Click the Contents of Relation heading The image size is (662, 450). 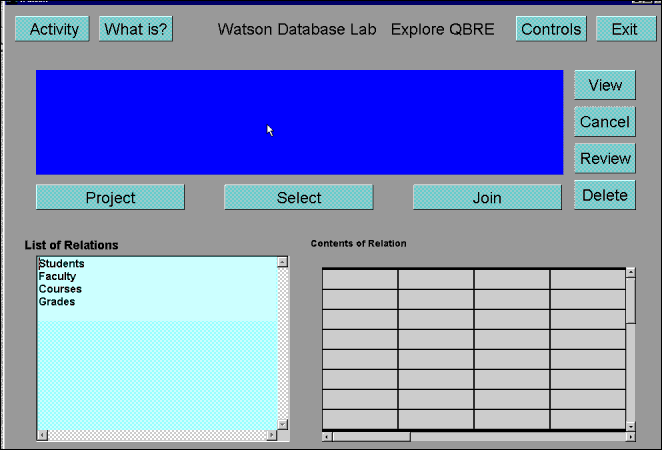click(x=358, y=244)
